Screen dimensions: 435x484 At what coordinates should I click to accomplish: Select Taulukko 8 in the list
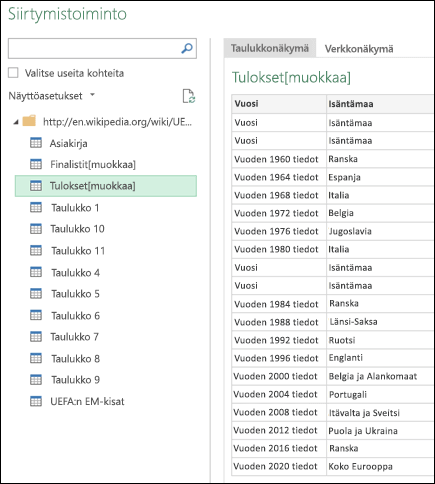coord(75,358)
